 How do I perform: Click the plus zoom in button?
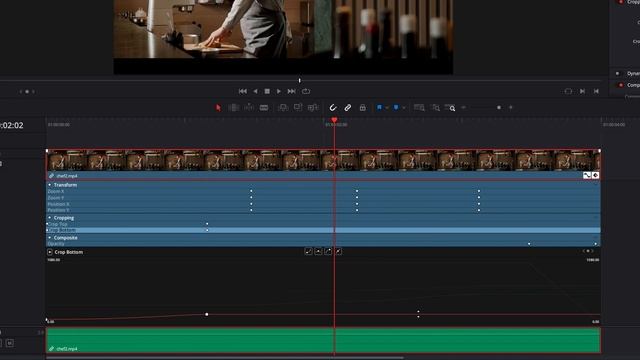(x=511, y=108)
